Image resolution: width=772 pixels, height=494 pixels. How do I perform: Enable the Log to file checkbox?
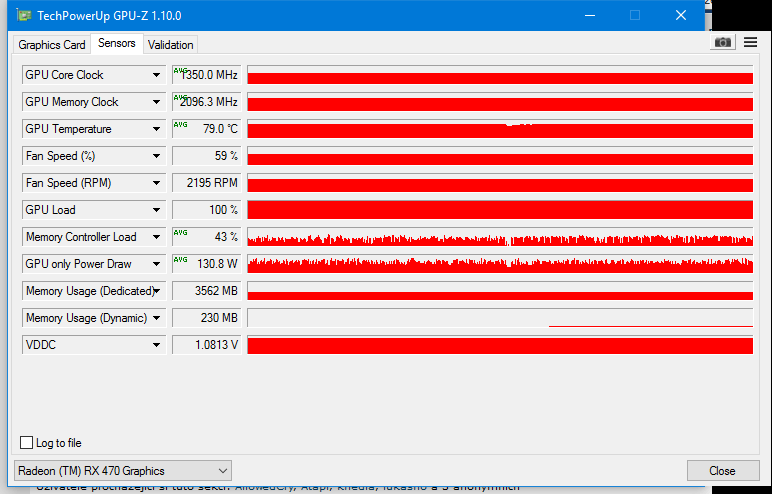click(x=27, y=443)
